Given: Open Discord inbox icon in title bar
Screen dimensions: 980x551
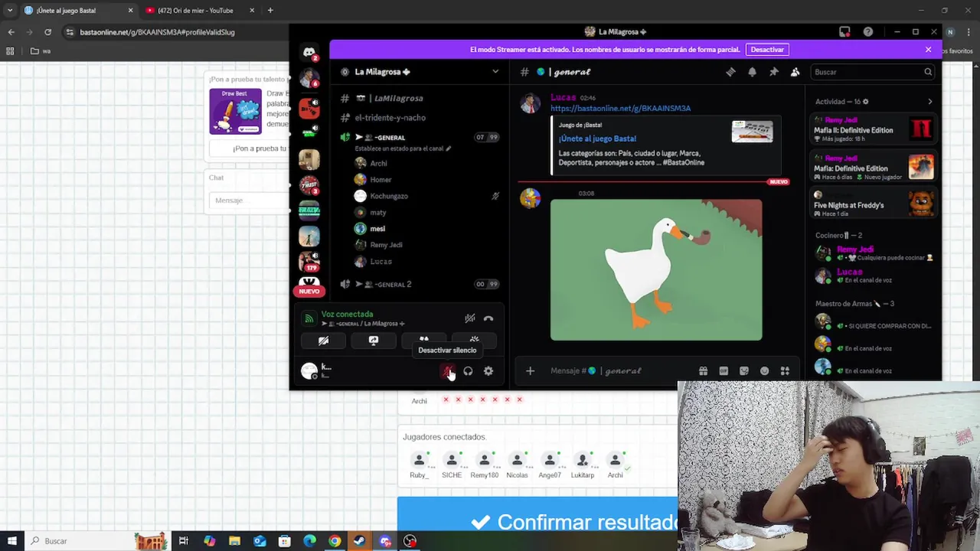Looking at the screenshot, I should 844,32.
